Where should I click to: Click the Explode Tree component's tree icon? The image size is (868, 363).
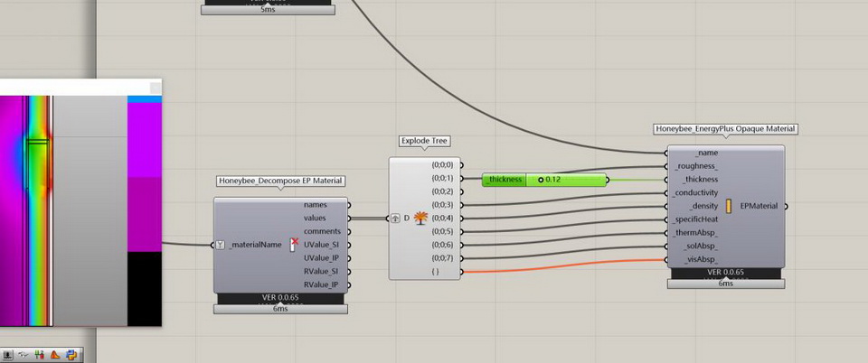tap(420, 218)
